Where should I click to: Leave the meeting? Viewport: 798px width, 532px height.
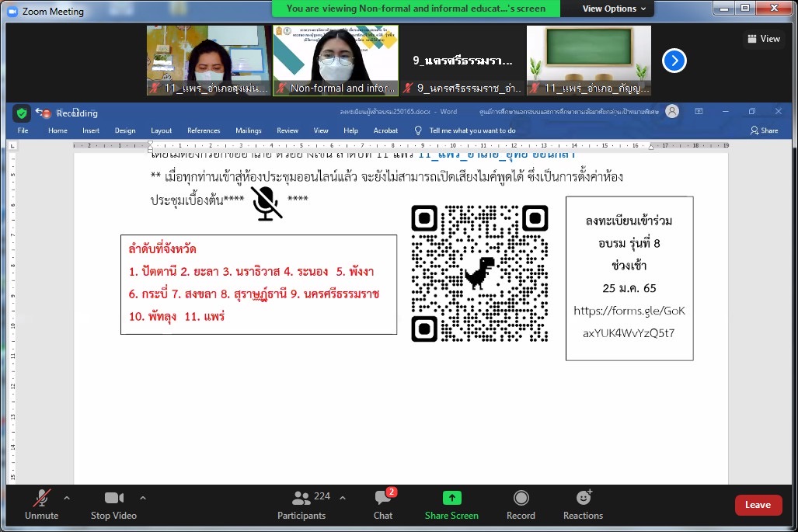tap(758, 505)
